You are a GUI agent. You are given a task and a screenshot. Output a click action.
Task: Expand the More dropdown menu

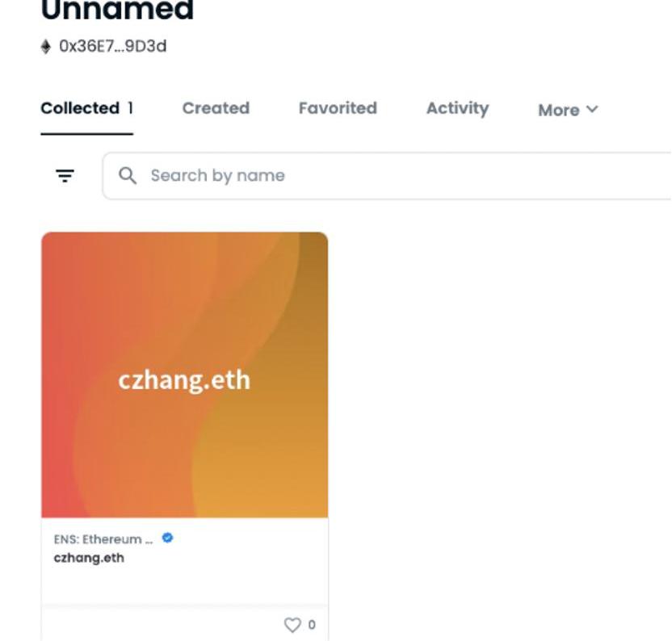tap(568, 110)
